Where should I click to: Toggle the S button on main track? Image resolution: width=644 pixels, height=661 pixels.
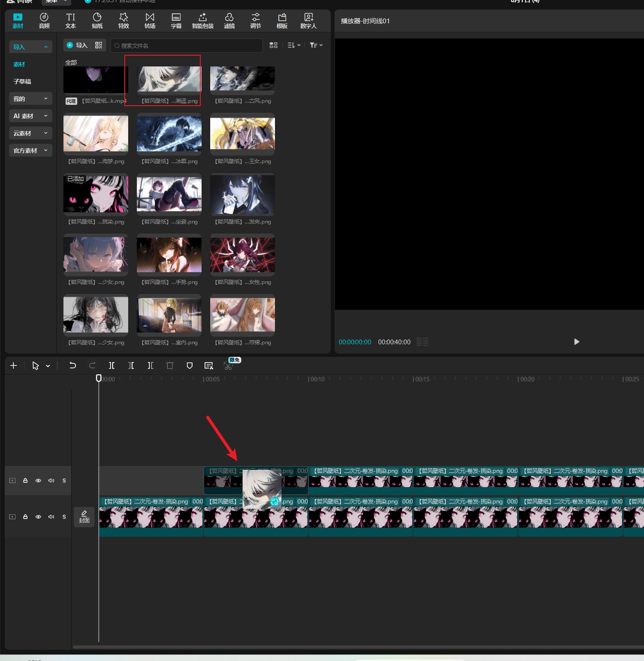pos(64,517)
